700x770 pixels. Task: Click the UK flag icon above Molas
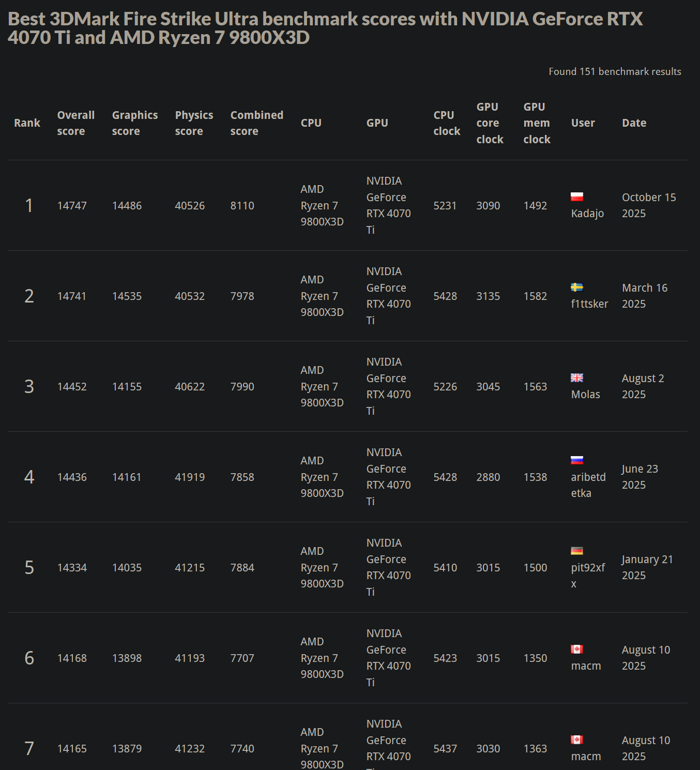576,378
